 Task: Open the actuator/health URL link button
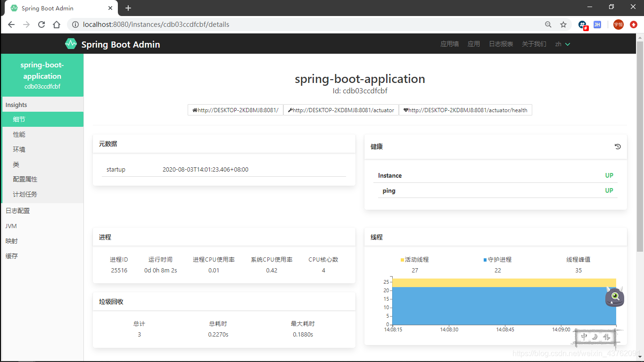pos(465,110)
